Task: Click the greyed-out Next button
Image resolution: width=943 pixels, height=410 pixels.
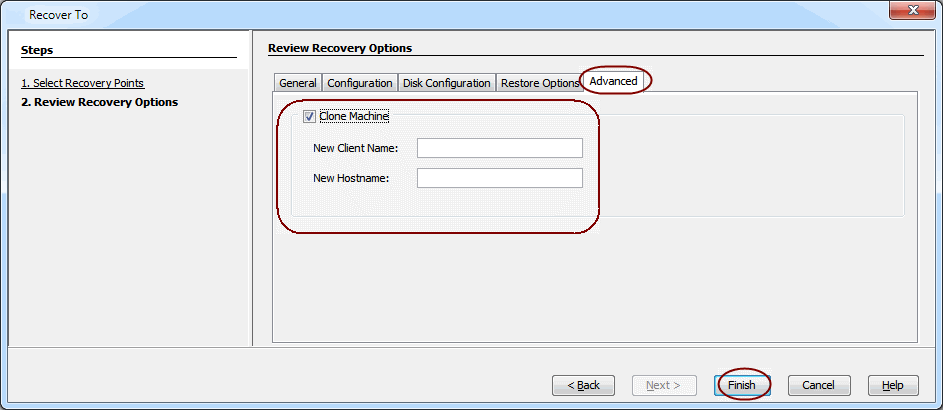Action: 663,385
